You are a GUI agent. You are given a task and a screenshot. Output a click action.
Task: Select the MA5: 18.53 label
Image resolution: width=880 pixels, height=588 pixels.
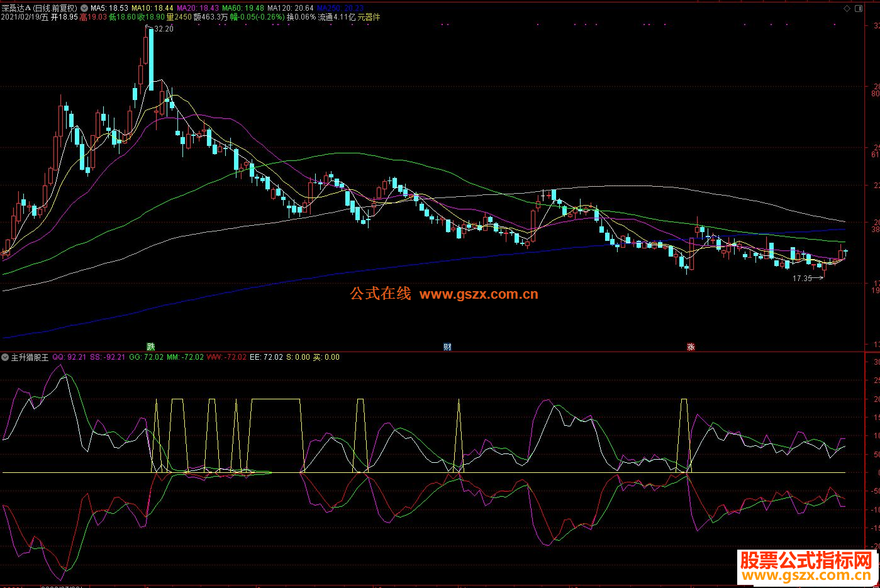(x=109, y=8)
